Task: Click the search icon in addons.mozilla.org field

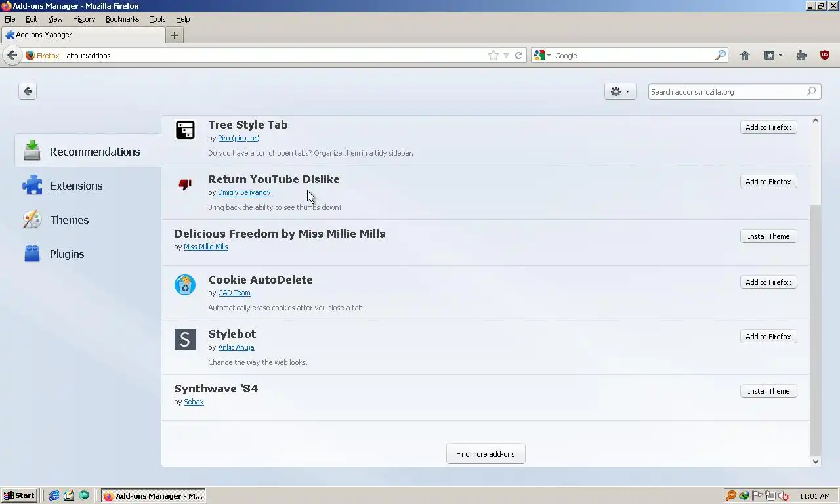Action: [x=811, y=92]
